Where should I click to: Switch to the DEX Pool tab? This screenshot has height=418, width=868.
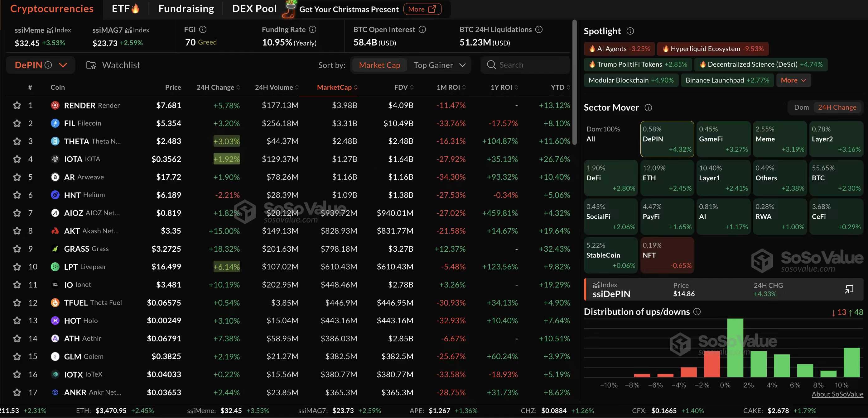[254, 9]
